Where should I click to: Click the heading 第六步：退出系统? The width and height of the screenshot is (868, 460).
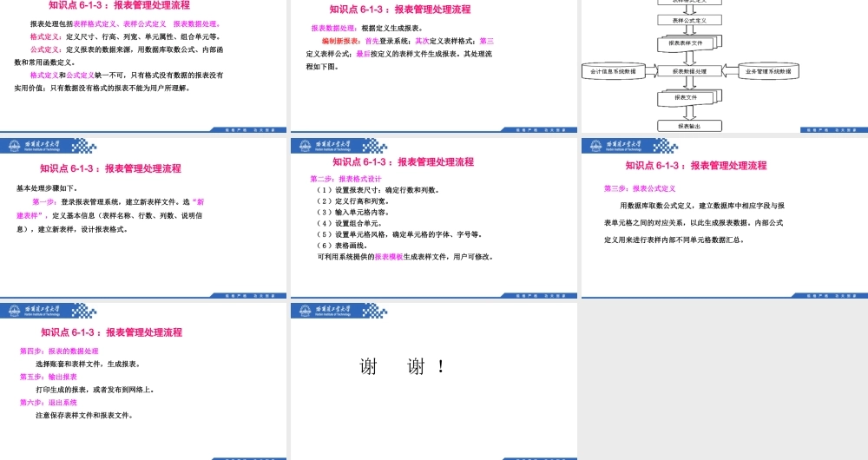click(x=49, y=403)
